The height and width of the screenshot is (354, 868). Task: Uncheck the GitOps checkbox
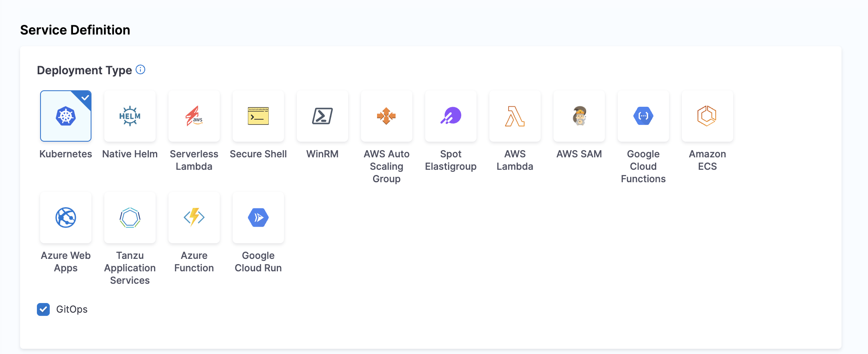(x=43, y=309)
